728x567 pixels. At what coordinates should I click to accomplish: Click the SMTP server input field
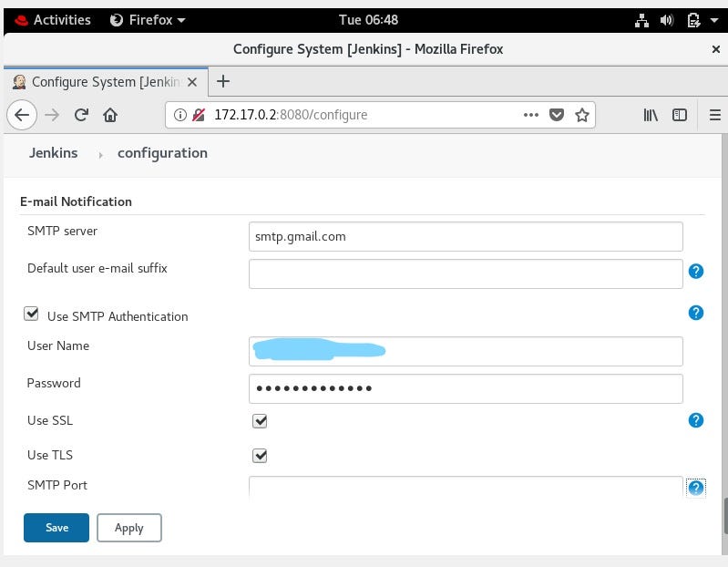pos(466,236)
